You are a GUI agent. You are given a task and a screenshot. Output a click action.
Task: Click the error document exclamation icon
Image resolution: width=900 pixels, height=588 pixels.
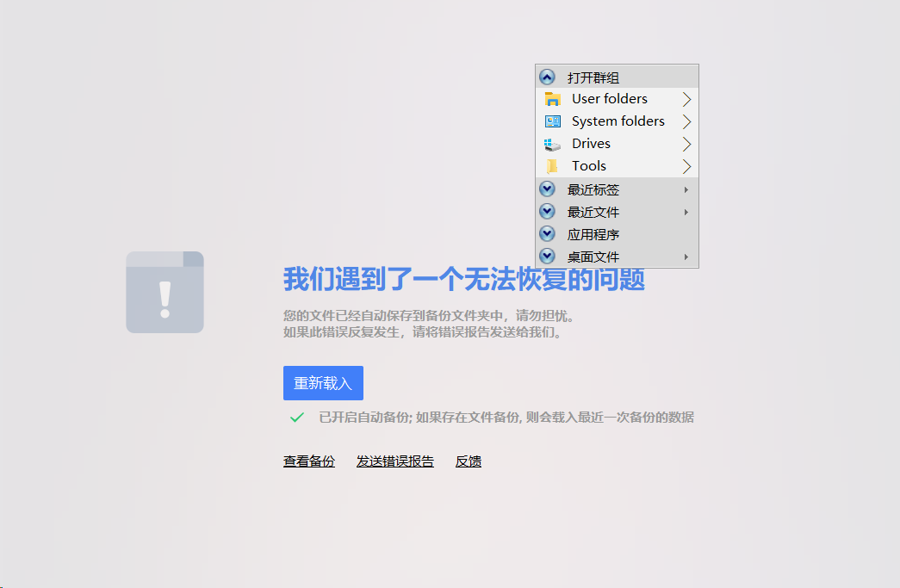(164, 292)
